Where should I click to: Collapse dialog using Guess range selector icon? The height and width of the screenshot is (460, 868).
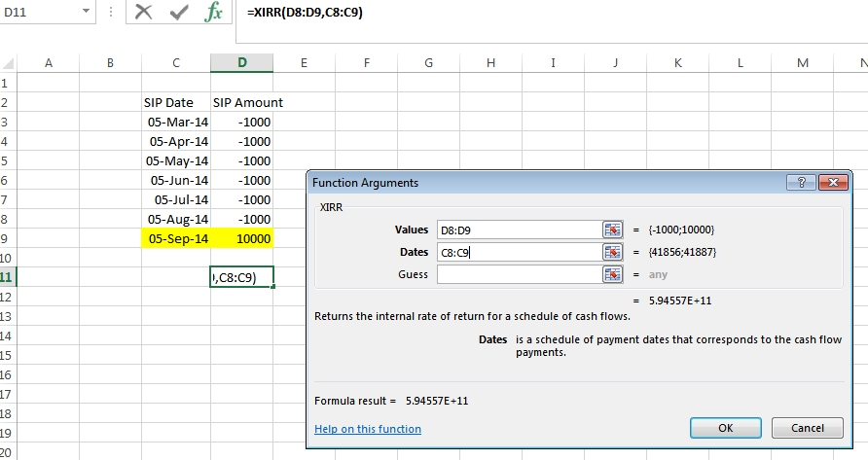point(612,274)
